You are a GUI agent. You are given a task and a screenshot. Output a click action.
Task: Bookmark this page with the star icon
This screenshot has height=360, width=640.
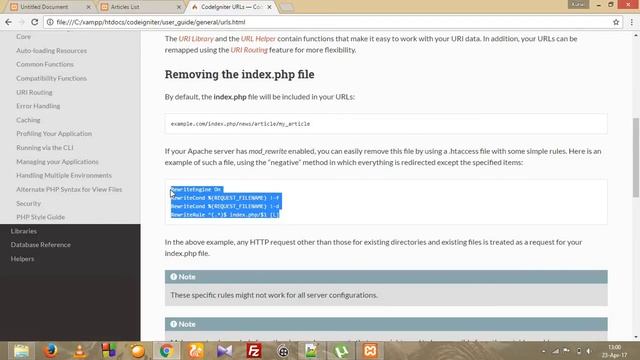coord(616,22)
